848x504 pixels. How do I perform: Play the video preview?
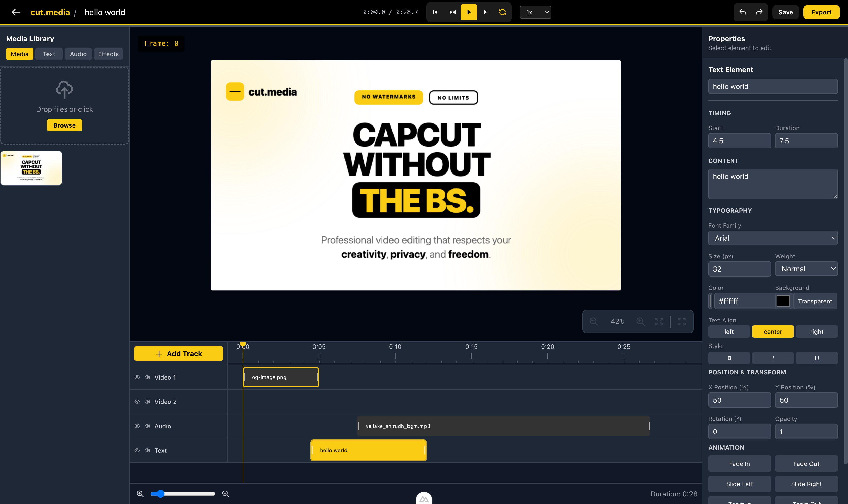tap(469, 12)
